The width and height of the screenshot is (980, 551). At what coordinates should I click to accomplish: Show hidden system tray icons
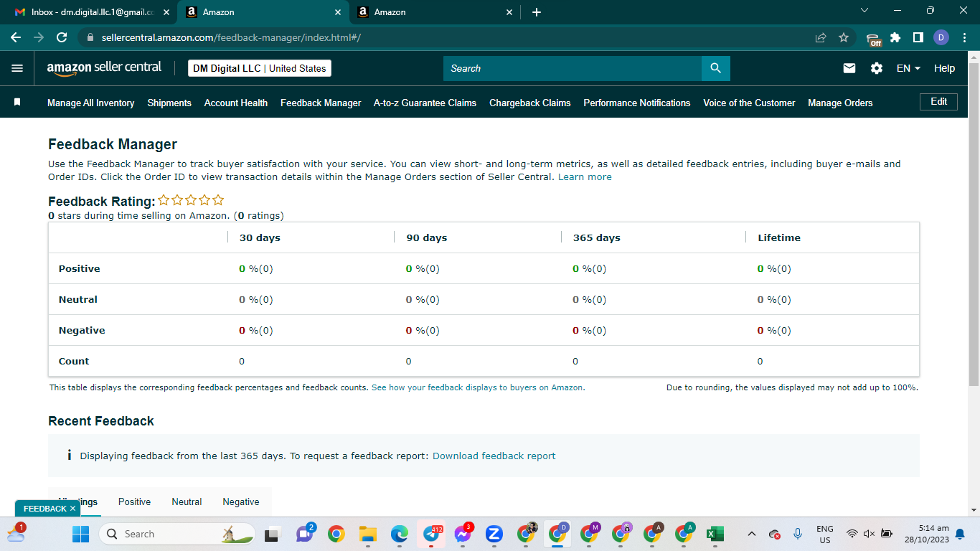click(751, 534)
